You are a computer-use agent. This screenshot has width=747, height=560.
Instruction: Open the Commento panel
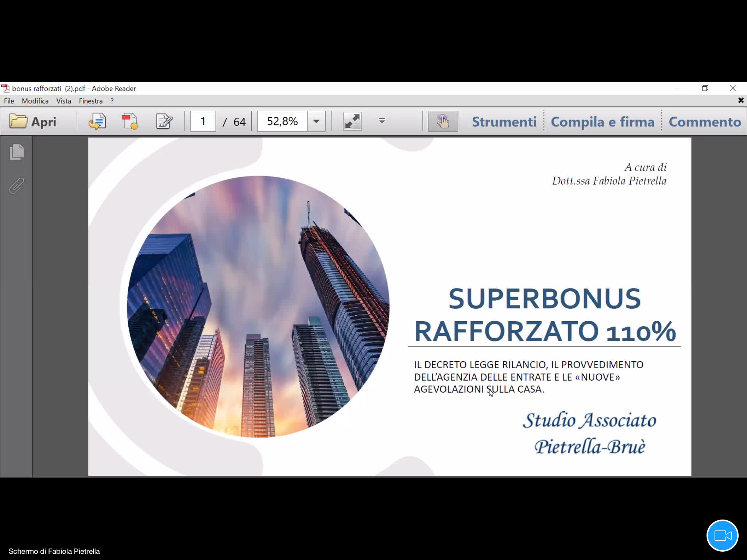coord(705,122)
